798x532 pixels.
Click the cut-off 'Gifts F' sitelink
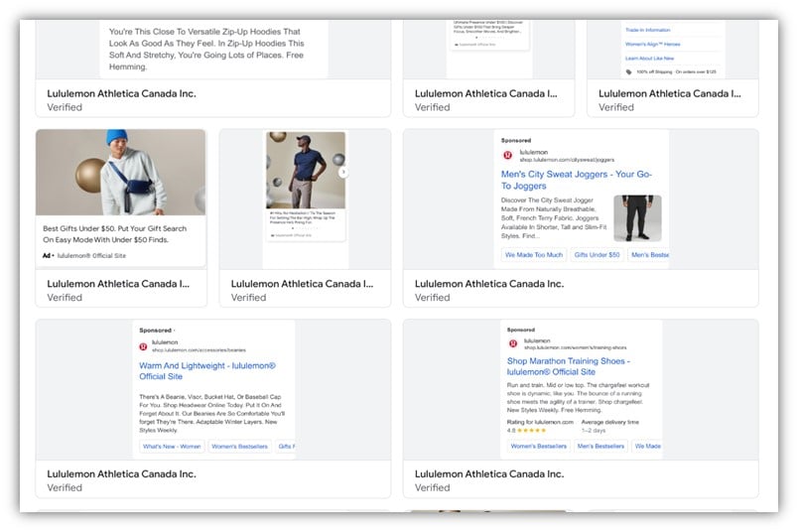[286, 446]
